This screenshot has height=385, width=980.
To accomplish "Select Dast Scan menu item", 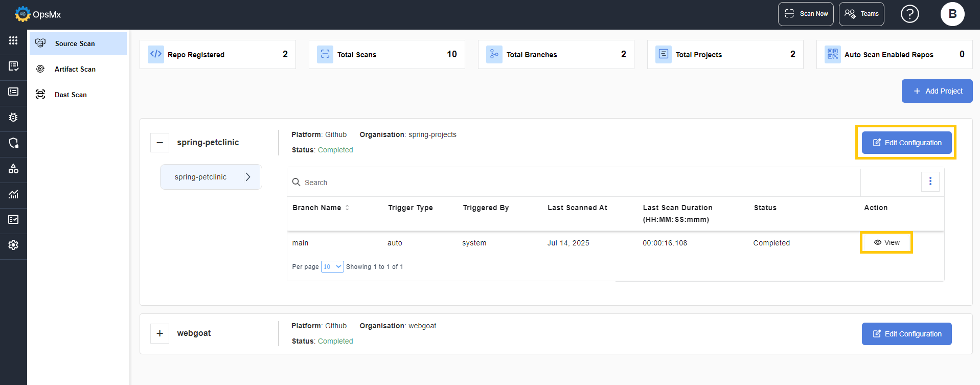I will pos(71,95).
